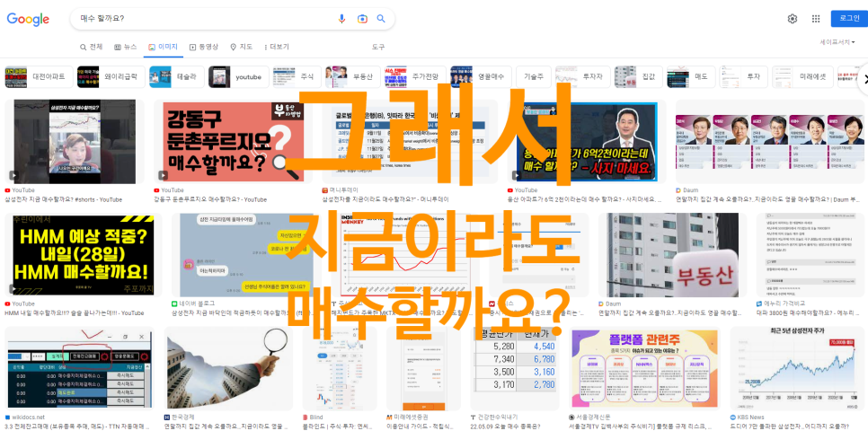This screenshot has width=868, height=431.
Task: Switch to the 지도 tab
Action: (x=242, y=47)
